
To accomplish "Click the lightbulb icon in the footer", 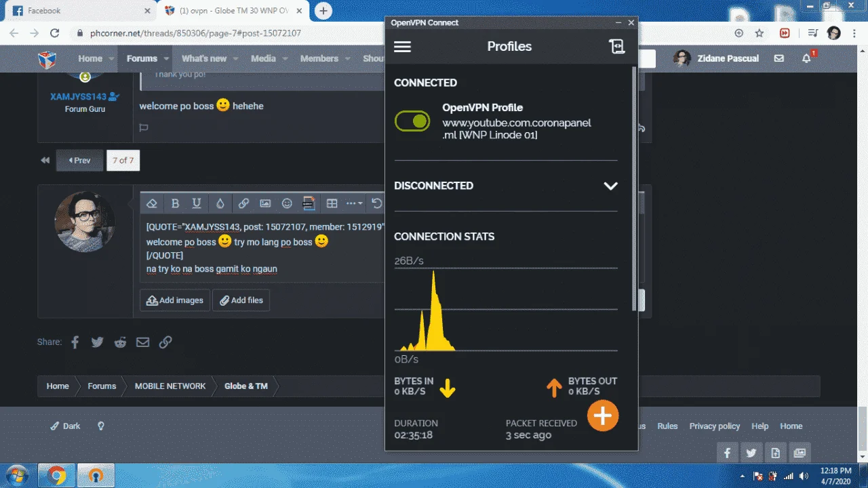I will click(x=101, y=426).
